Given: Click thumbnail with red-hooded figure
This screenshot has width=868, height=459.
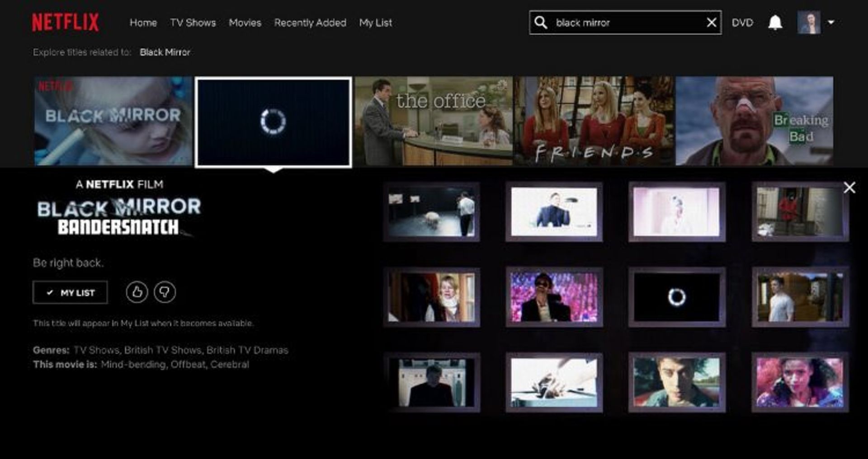Looking at the screenshot, I should [800, 212].
